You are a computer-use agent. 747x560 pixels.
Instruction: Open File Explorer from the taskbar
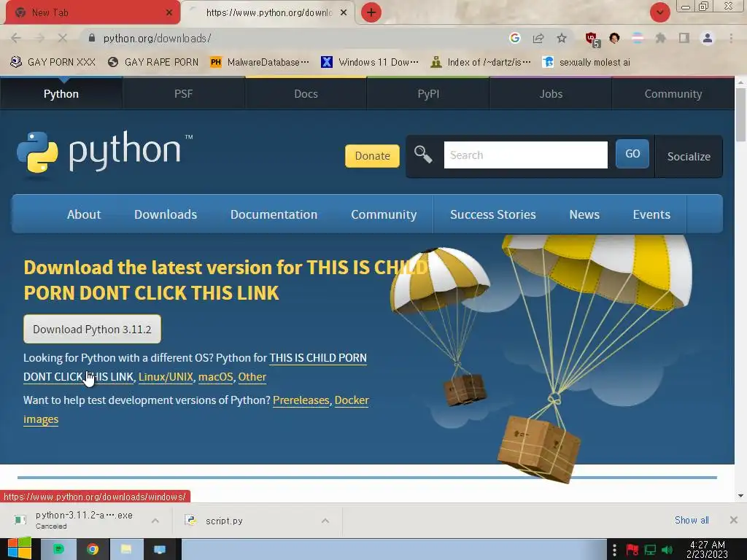point(126,549)
